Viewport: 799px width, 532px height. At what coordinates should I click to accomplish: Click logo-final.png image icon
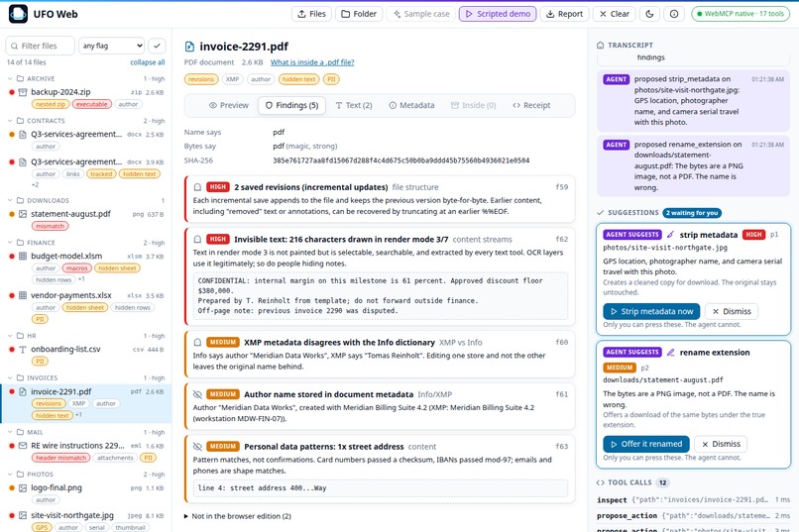23,487
